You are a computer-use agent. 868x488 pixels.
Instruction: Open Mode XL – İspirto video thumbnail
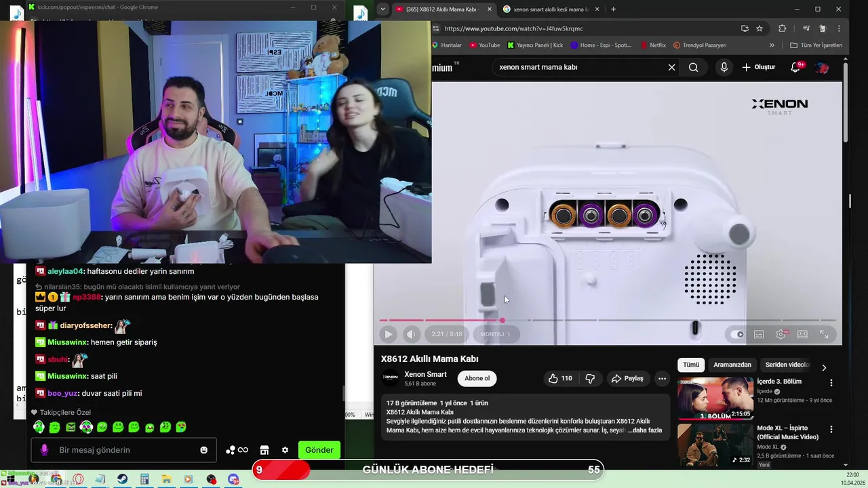[x=715, y=445]
